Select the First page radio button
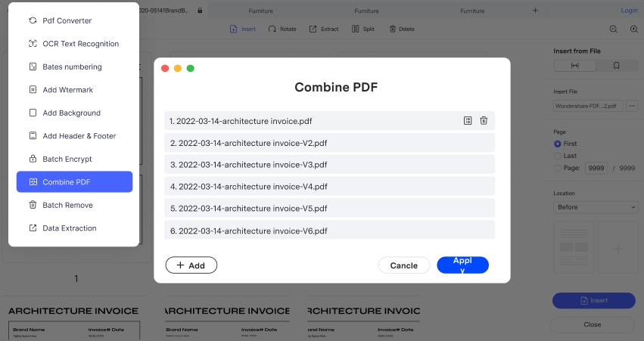This screenshot has width=644, height=341. 558,144
